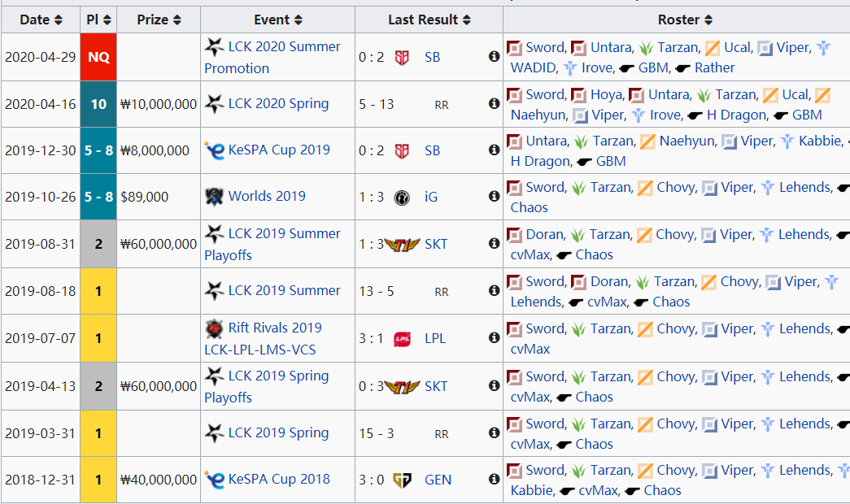Click the LPL logo in the Rift Rivals row
This screenshot has height=504, width=850.
[x=402, y=338]
